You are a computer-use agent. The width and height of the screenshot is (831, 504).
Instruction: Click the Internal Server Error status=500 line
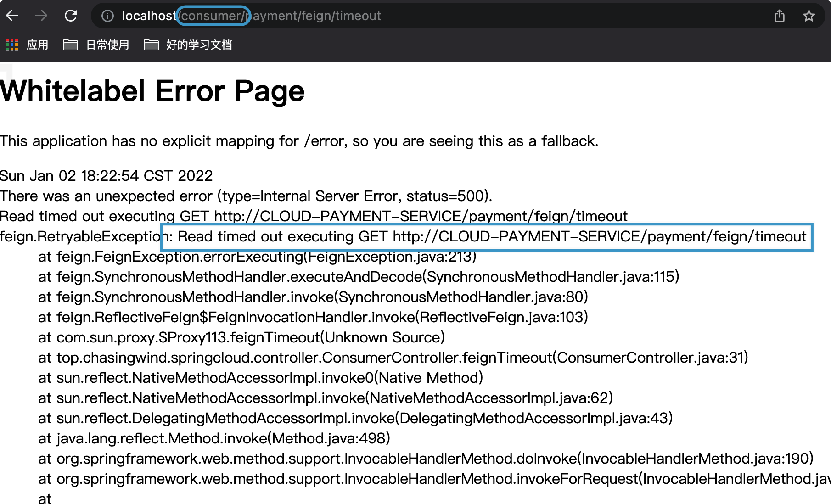[246, 196]
